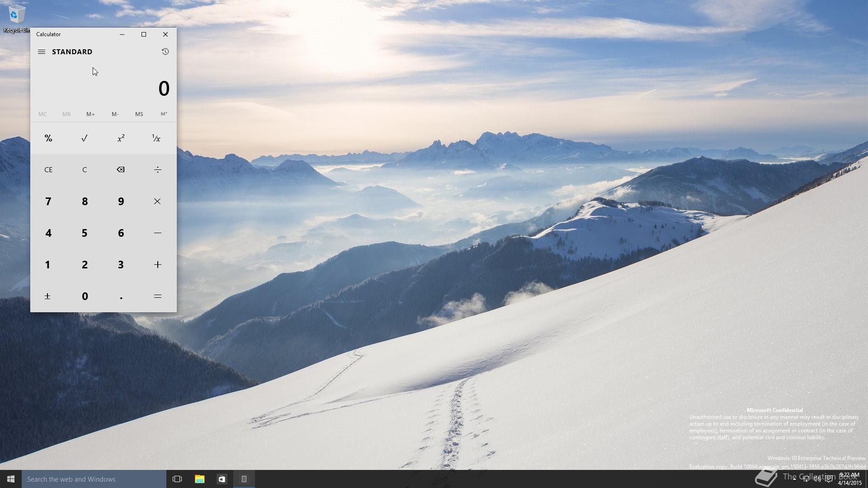Open File Explorer from the taskbar

tap(199, 479)
